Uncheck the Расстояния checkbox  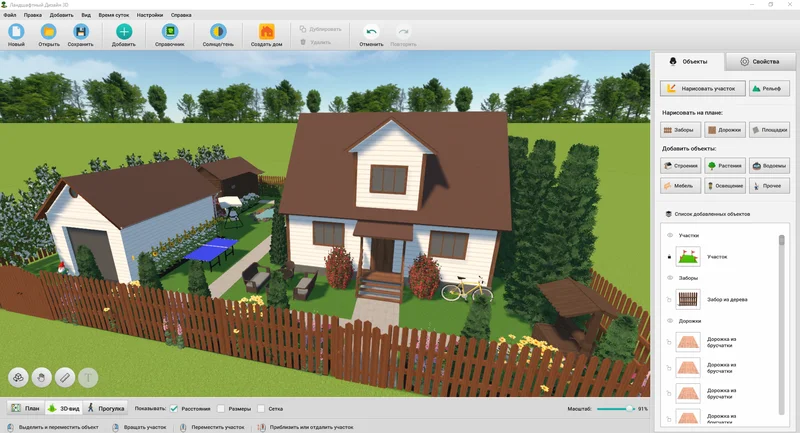point(174,409)
